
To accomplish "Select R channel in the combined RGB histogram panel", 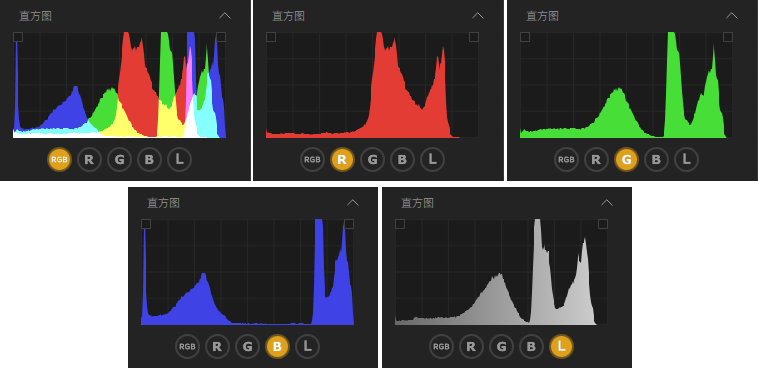I will pyautogui.click(x=89, y=160).
